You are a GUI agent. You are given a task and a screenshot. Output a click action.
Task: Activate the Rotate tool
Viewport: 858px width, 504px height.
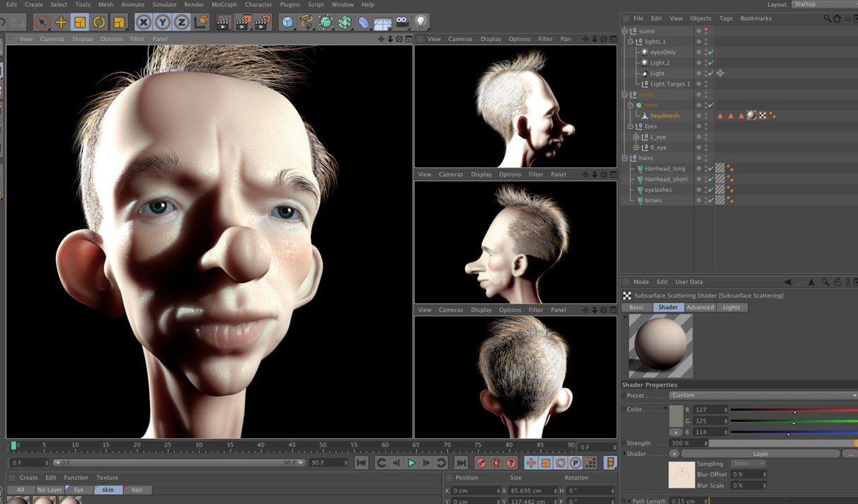(x=99, y=23)
